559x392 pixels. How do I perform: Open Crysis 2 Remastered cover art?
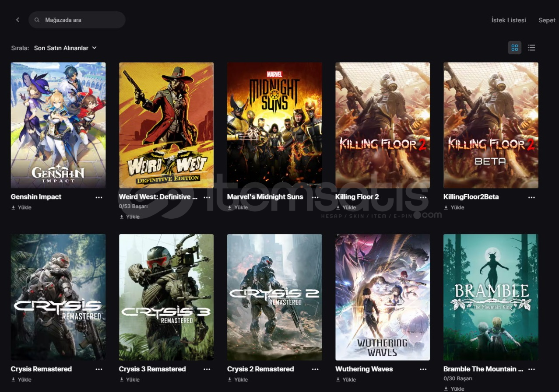pos(274,297)
